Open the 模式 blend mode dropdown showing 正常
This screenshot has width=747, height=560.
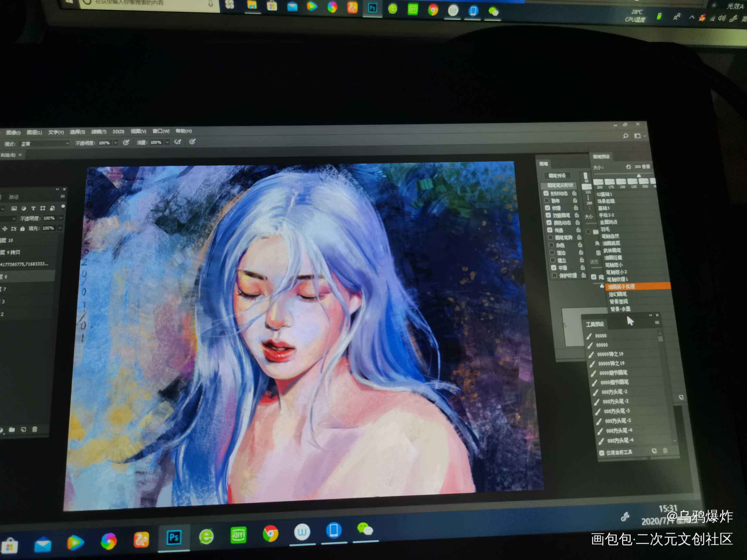(x=45, y=143)
